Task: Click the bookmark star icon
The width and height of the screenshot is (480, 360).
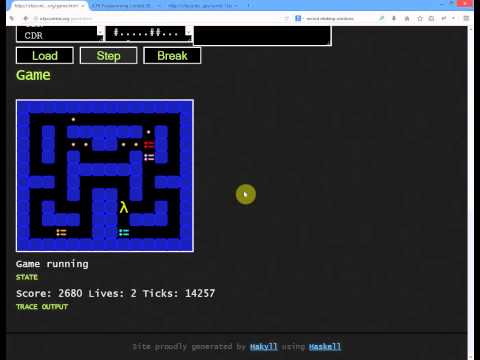Action: 420,19
